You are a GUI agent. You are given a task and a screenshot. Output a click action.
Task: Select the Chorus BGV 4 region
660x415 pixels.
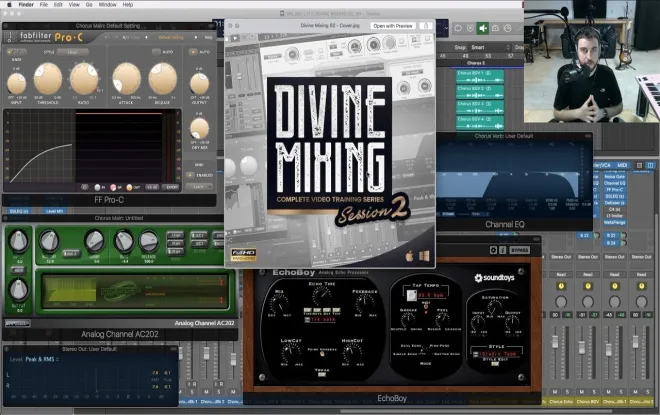point(480,122)
